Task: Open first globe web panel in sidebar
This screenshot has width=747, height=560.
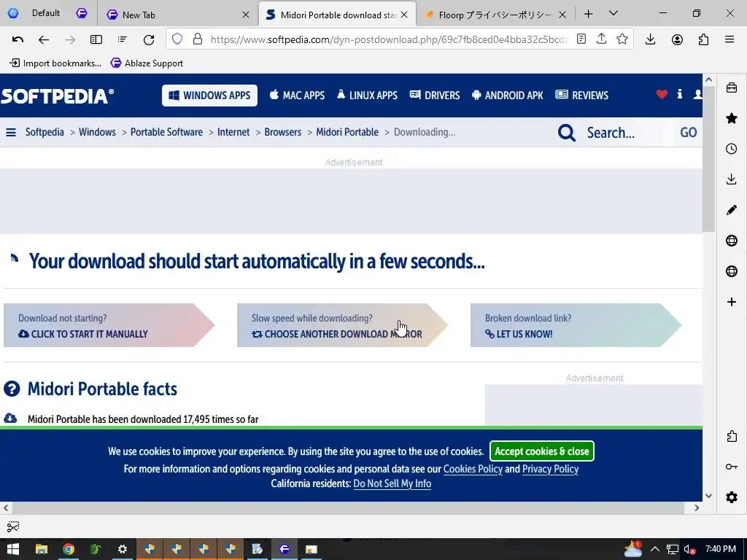Action: coord(732,241)
